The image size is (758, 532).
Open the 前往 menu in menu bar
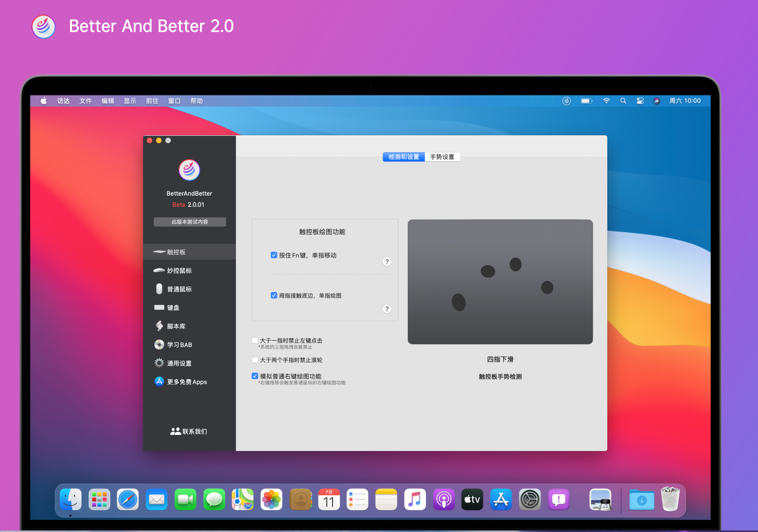click(x=152, y=101)
